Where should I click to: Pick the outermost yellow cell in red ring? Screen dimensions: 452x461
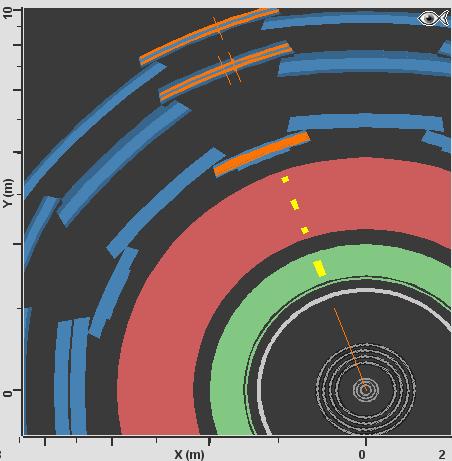pyautogui.click(x=285, y=180)
